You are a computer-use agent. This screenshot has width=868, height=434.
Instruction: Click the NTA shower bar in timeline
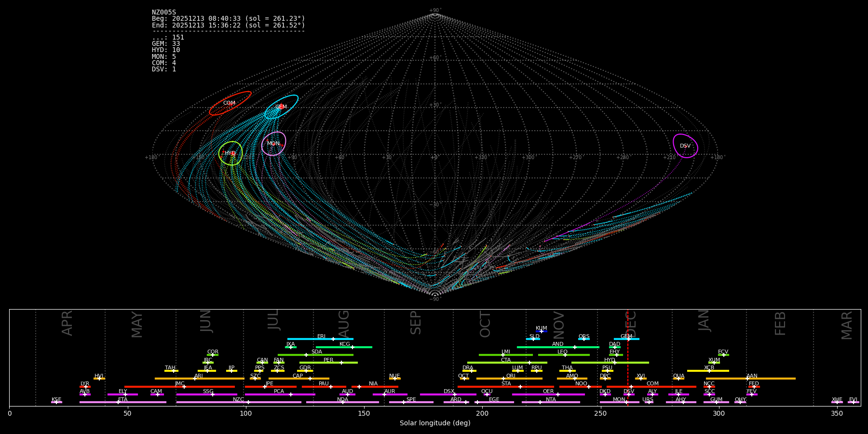click(x=551, y=402)
